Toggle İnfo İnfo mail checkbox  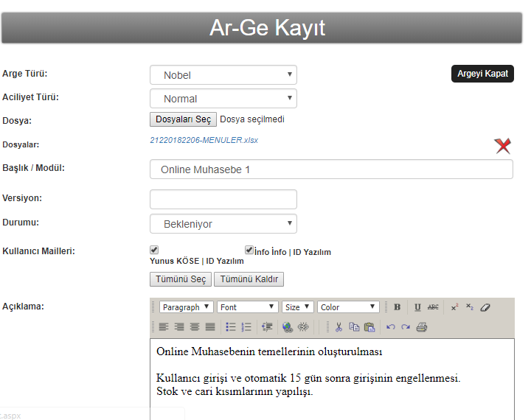click(x=249, y=250)
